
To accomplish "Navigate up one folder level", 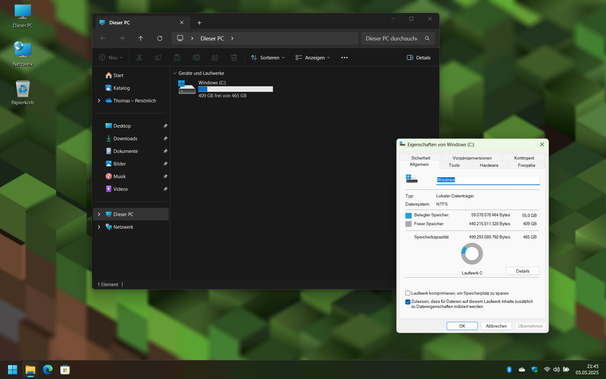I will (x=140, y=38).
